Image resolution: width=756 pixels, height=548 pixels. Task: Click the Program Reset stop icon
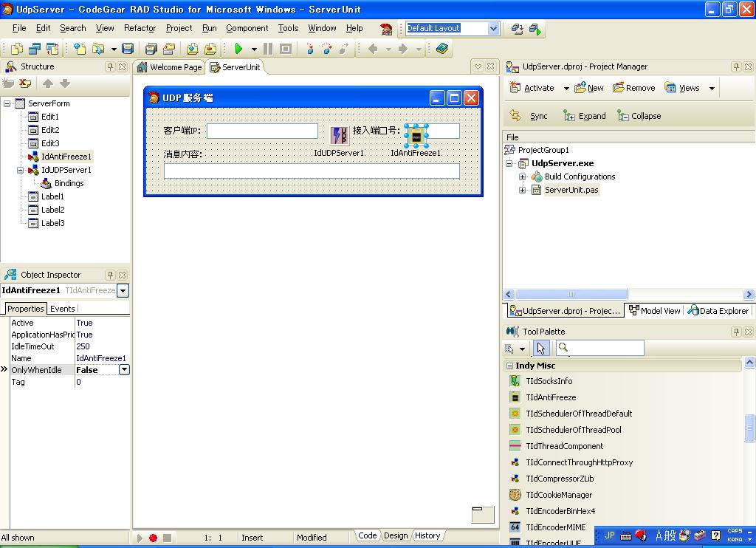286,49
